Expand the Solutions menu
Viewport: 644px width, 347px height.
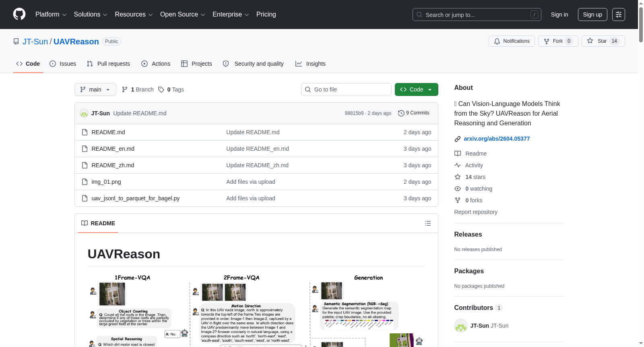(x=91, y=15)
